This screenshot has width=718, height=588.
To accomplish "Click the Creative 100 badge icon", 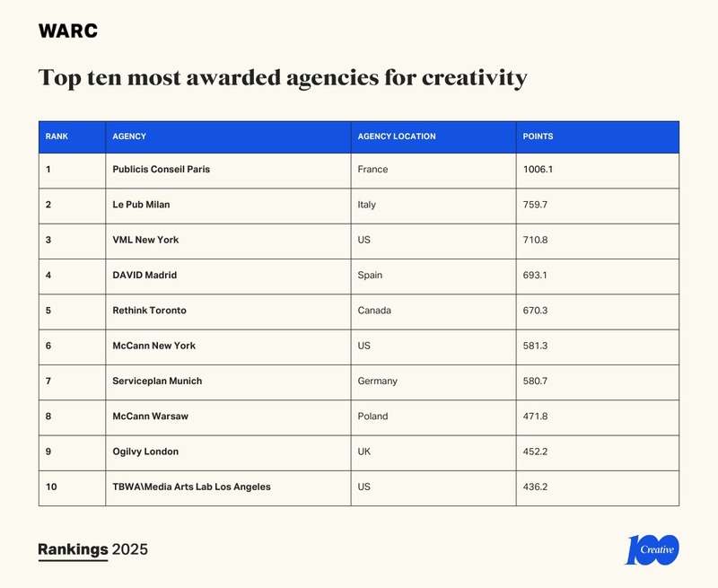I will tap(652, 549).
